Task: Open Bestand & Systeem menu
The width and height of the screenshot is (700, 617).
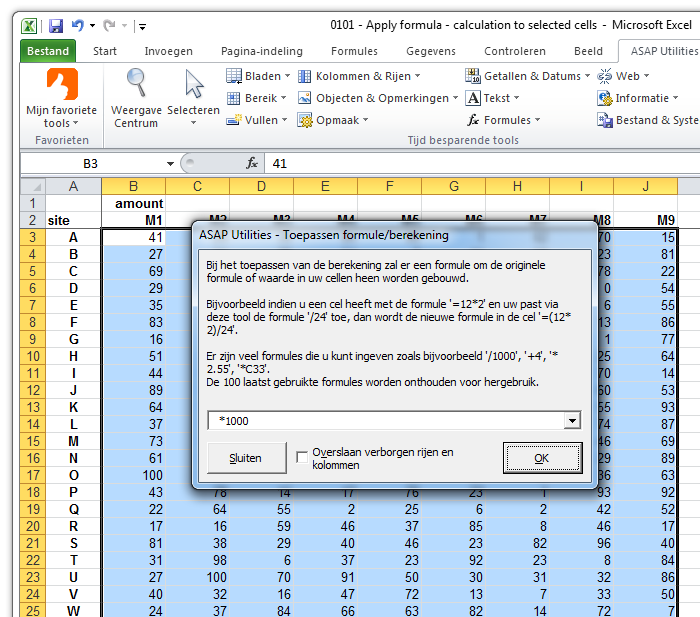Action: [648, 120]
